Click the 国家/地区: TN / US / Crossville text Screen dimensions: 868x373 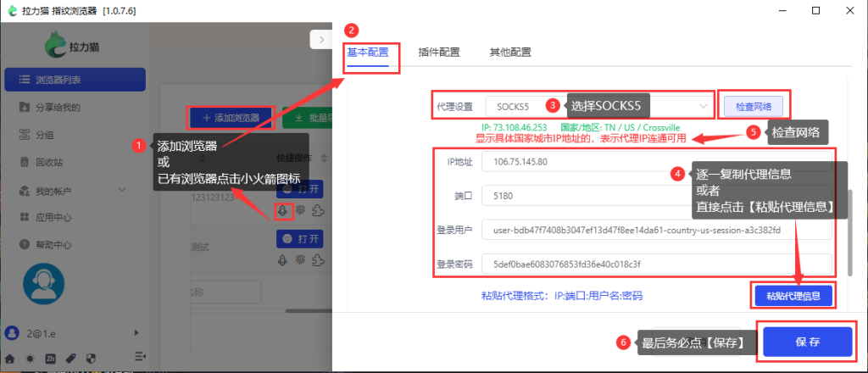click(620, 127)
